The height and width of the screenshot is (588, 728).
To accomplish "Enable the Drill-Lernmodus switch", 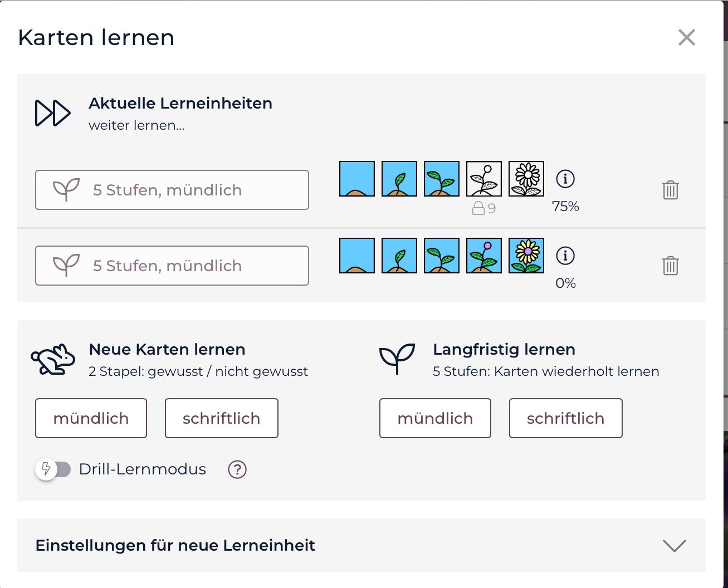I will coord(53,469).
